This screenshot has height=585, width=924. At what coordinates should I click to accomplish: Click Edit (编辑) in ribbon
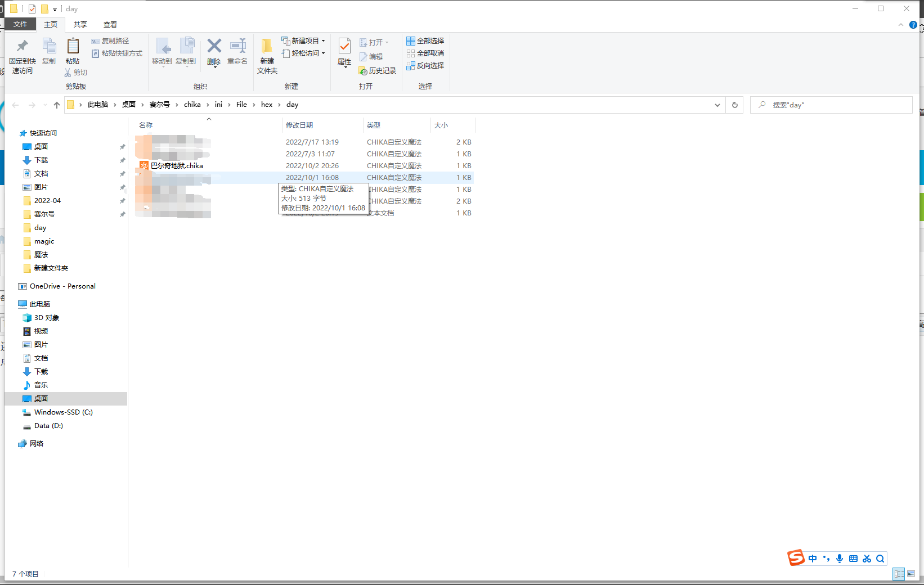coord(371,57)
